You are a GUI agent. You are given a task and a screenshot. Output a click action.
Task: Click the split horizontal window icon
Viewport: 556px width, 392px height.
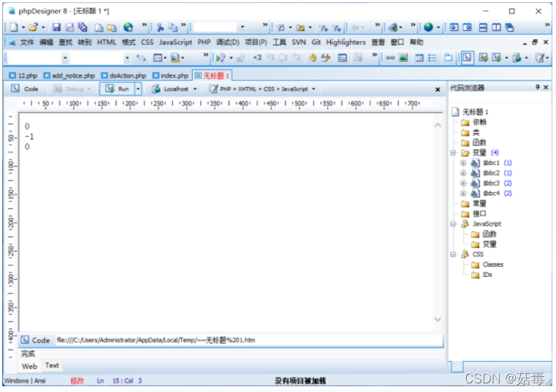pos(483,27)
